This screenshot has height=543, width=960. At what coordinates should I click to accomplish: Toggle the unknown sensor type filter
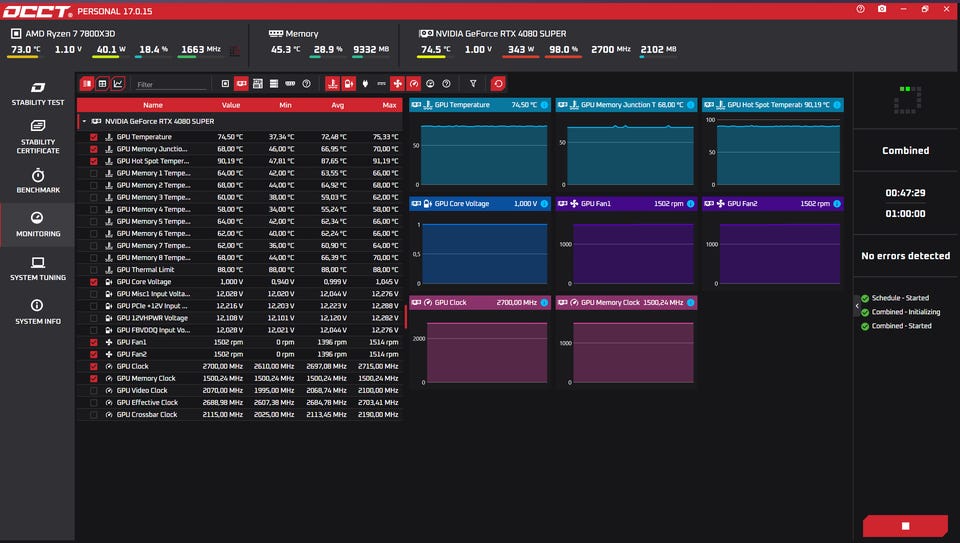click(x=446, y=84)
